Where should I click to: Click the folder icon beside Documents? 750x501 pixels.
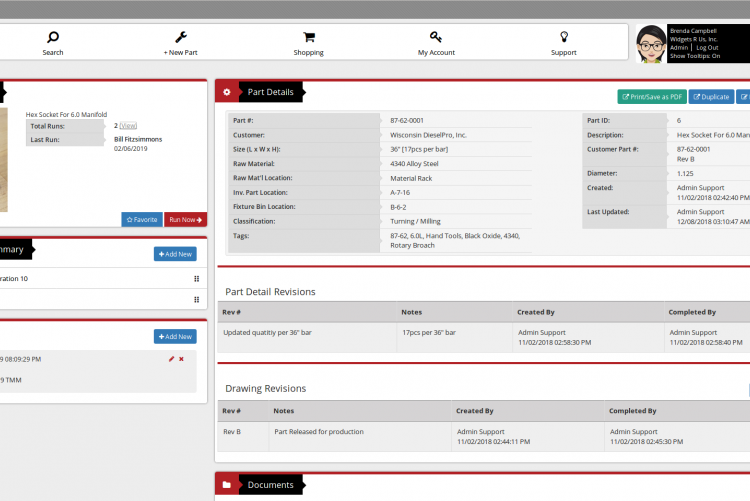tap(227, 485)
